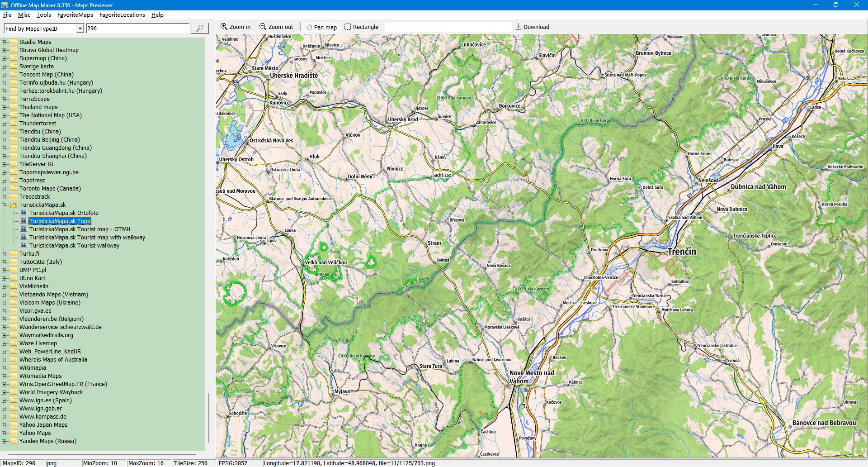
Task: Open the FavoriteMaps menu
Action: 75,15
